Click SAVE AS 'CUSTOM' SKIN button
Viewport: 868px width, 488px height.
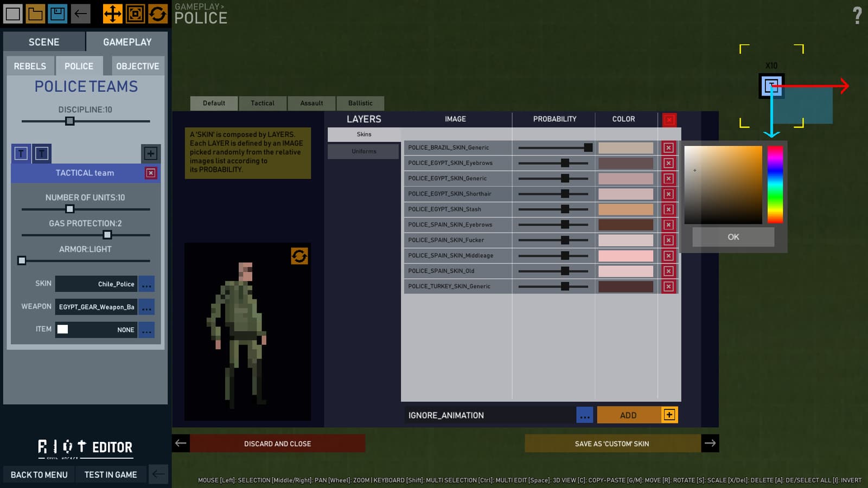point(612,444)
